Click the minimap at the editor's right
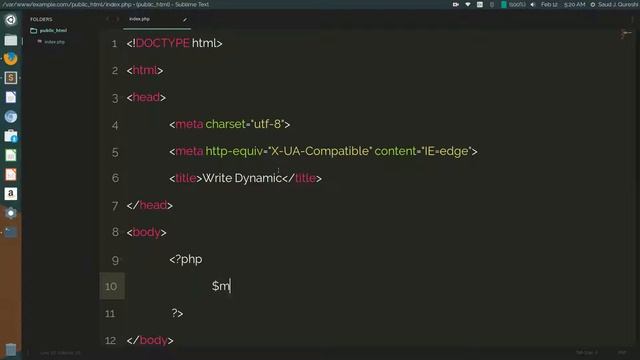This screenshot has width=640, height=360. tap(626, 34)
